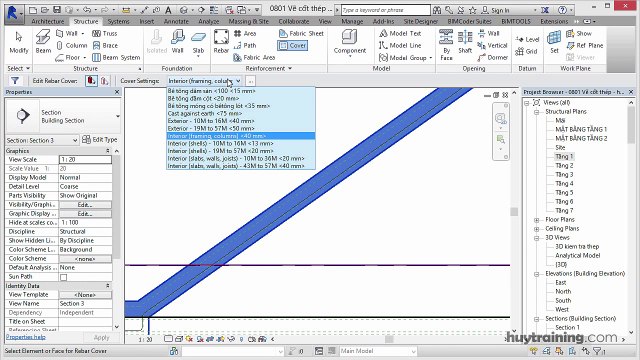Open the Section 3 instance selector
Image resolution: width=640 pixels, height=360 pixels.
(42, 140)
